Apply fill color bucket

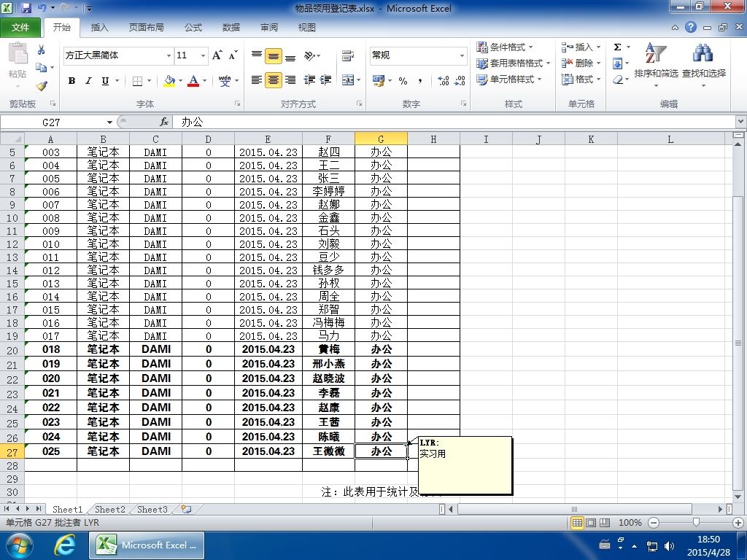click(x=169, y=81)
